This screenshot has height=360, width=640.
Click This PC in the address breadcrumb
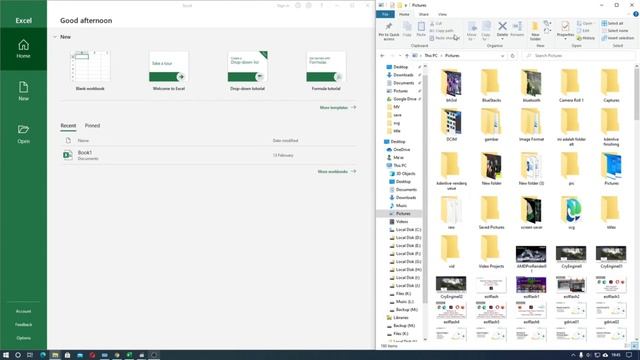(x=431, y=56)
